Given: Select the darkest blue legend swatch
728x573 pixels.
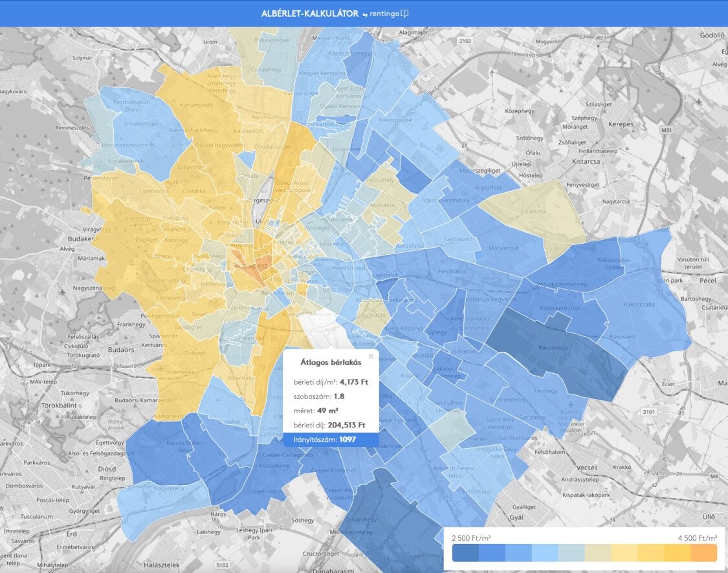Looking at the screenshot, I should pos(465,552).
